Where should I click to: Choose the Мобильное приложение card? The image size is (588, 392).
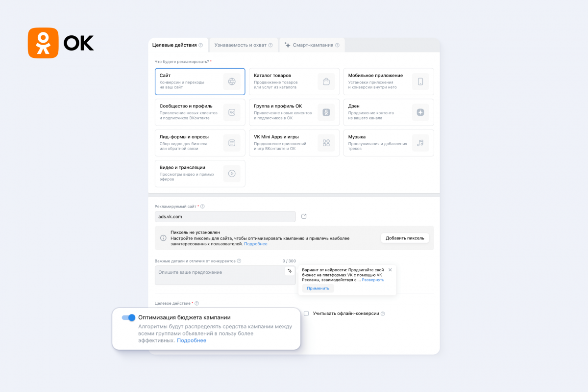point(389,81)
